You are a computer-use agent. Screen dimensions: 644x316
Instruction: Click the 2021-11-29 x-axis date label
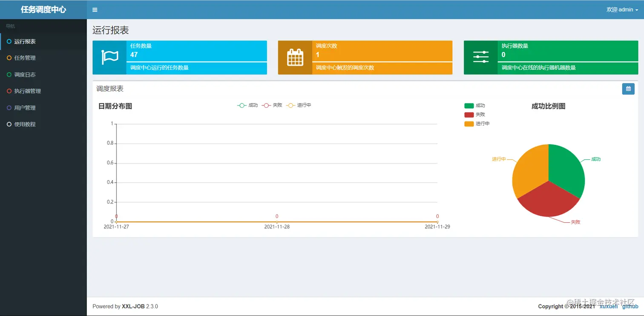tap(437, 227)
